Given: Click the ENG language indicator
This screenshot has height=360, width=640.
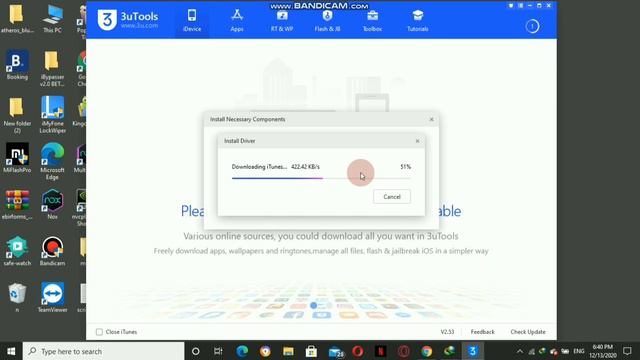Looking at the screenshot, I should pyautogui.click(x=578, y=351).
